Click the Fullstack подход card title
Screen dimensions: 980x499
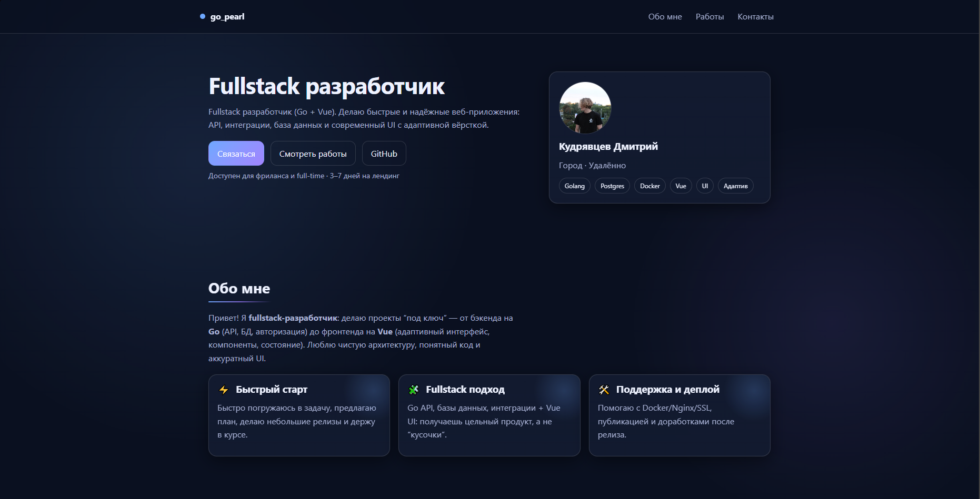(x=465, y=390)
